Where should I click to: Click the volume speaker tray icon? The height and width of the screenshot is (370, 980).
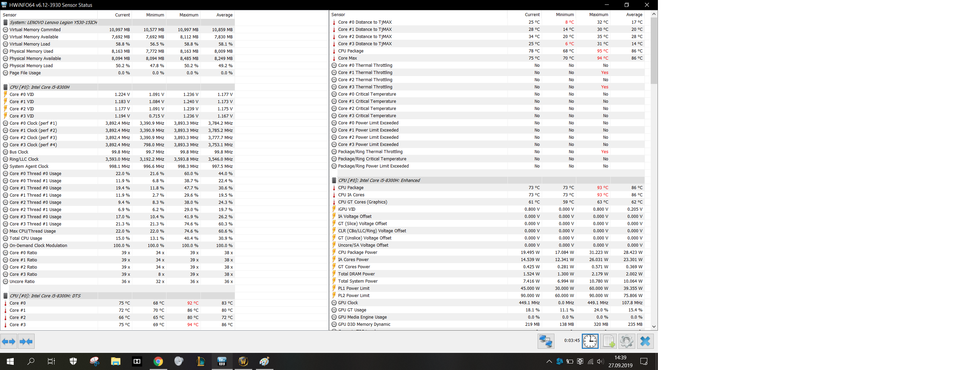(600, 362)
